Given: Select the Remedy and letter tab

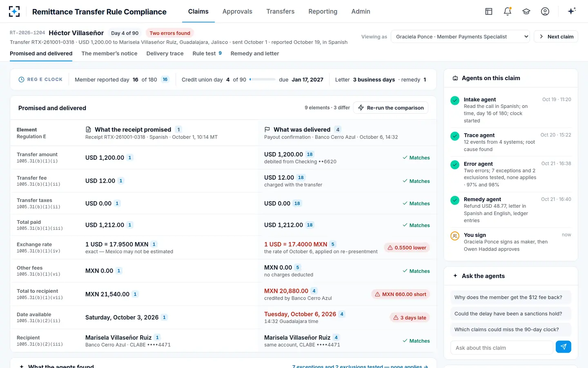Looking at the screenshot, I should pos(255,54).
